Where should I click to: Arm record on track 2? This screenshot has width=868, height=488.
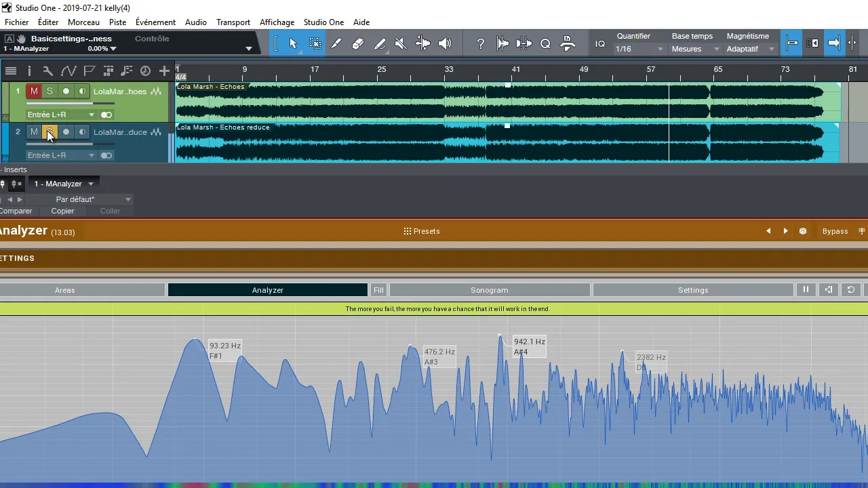point(66,132)
